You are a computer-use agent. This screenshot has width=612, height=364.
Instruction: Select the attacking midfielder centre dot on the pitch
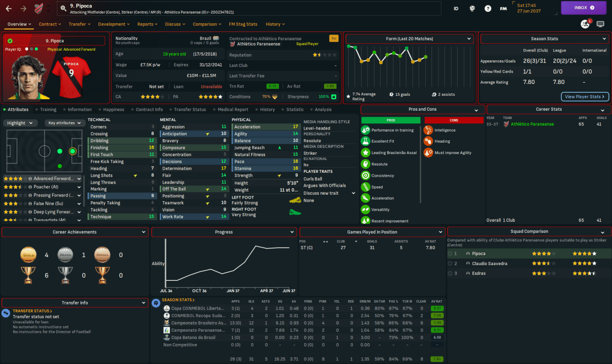(x=59, y=151)
